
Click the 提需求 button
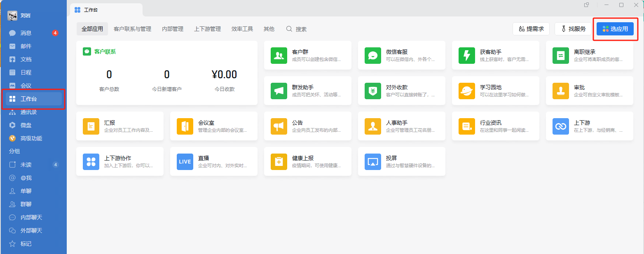pyautogui.click(x=531, y=29)
